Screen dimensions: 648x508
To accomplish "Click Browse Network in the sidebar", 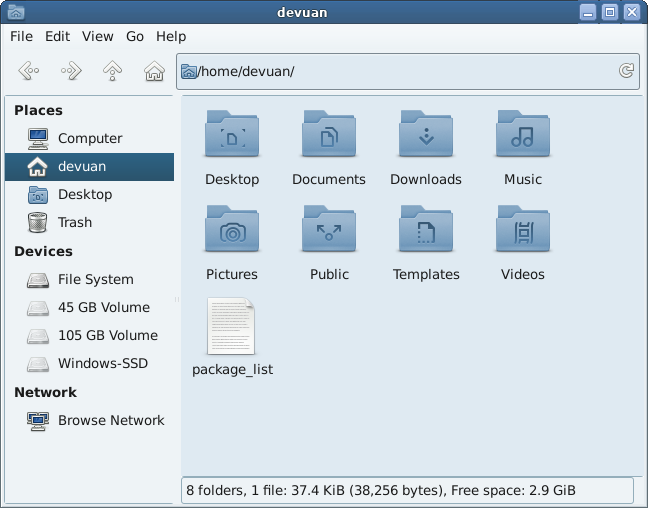I will tap(110, 420).
